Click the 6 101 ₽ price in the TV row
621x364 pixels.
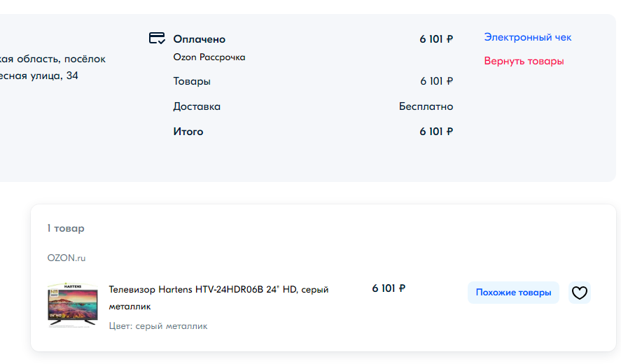(x=389, y=288)
